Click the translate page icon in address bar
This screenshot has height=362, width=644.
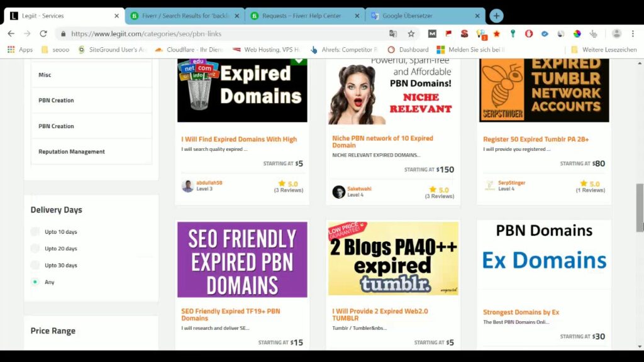(x=393, y=34)
